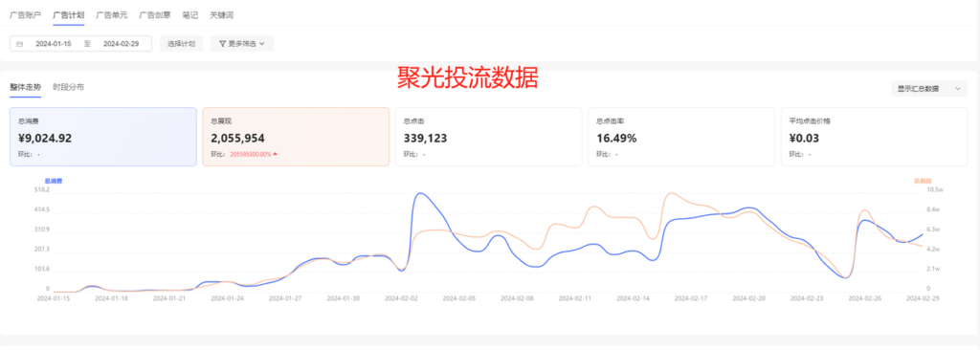Click the 选择计划 button

[181, 44]
